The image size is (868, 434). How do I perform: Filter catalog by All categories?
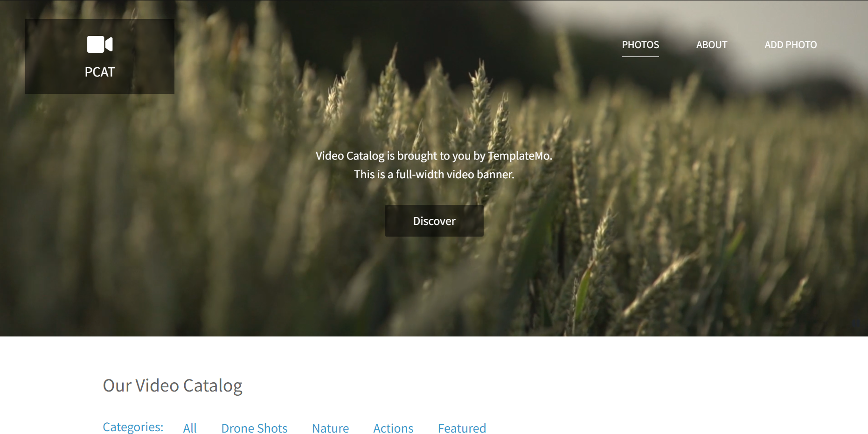click(190, 428)
